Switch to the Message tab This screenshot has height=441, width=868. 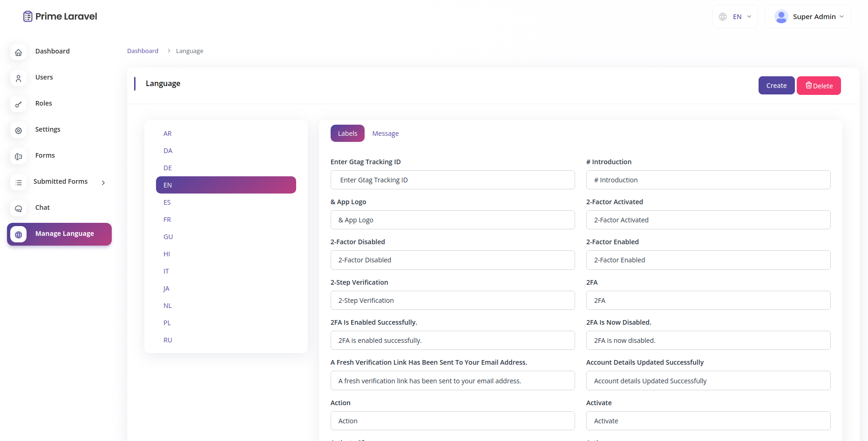tap(385, 133)
